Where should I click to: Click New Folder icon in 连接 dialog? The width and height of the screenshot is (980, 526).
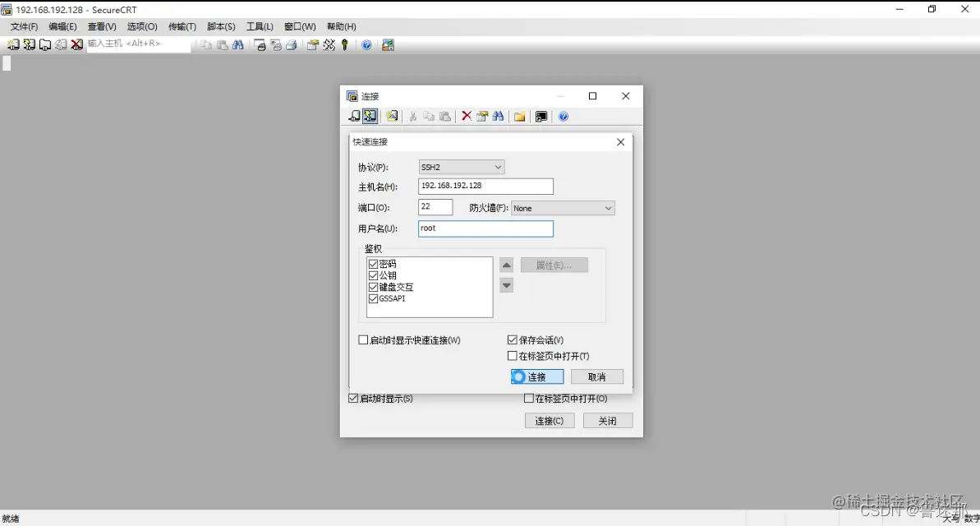(519, 117)
